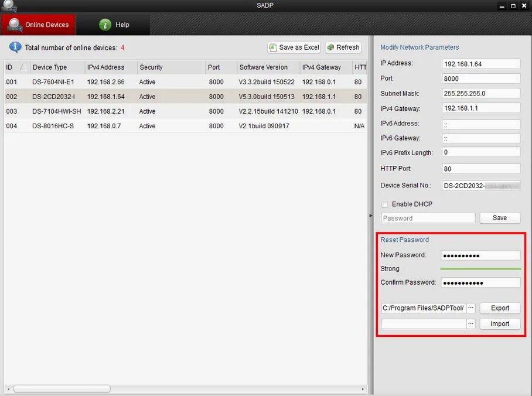Sort by ID column header
This screenshot has width=532, height=396.
coord(17,67)
